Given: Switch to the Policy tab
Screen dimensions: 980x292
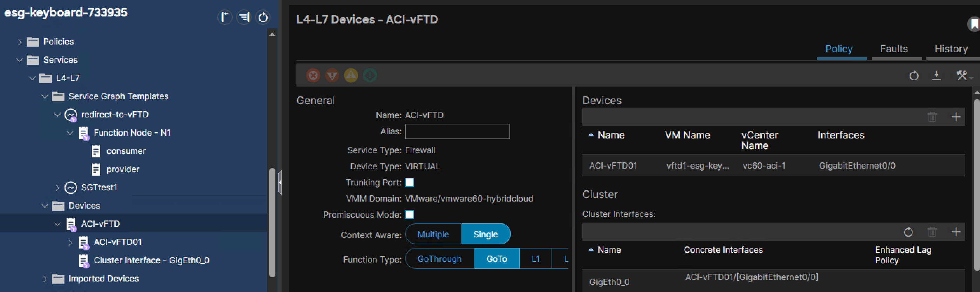Looking at the screenshot, I should point(839,49).
